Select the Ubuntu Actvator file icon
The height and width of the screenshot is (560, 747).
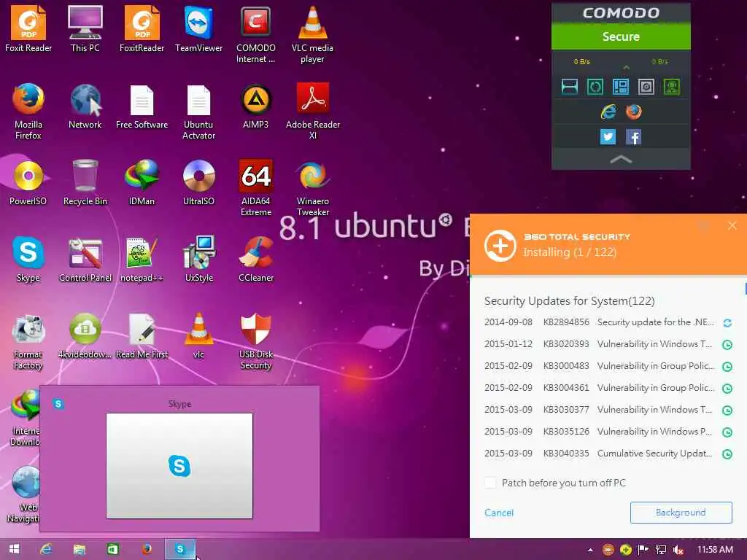pos(198,111)
